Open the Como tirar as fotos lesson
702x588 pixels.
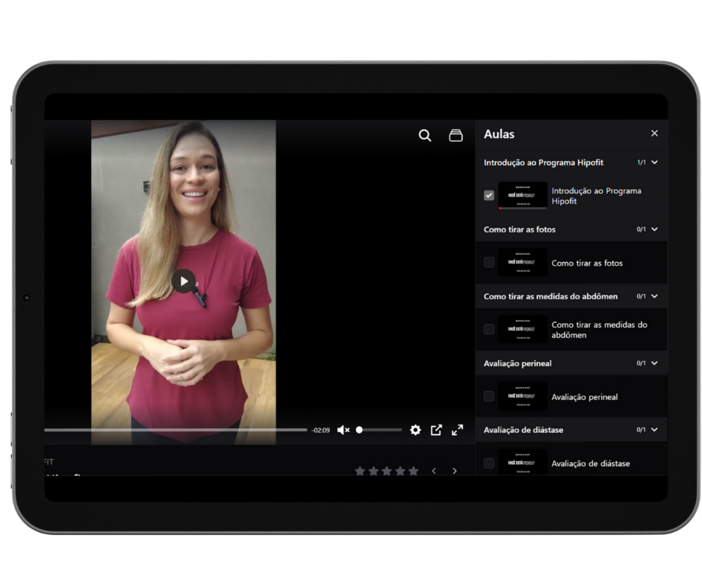click(586, 263)
